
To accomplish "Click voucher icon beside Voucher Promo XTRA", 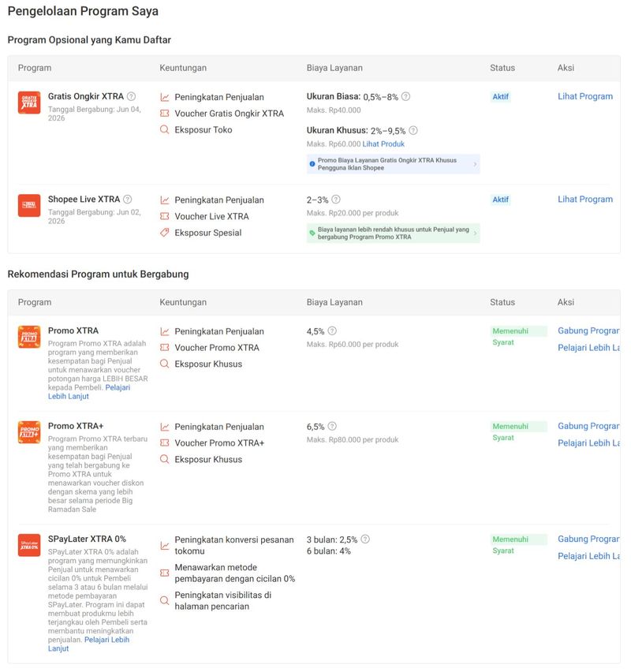I will click(x=165, y=348).
